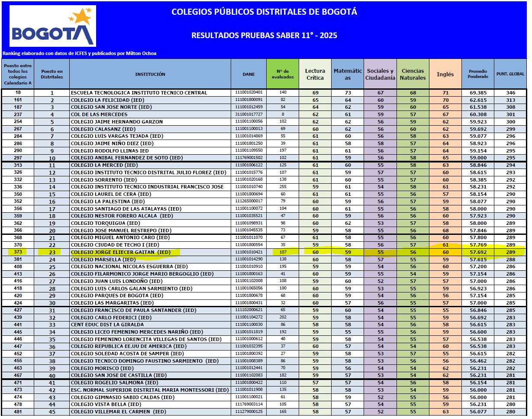
Task: Select the 'Institución' column header
Action: click(150, 74)
